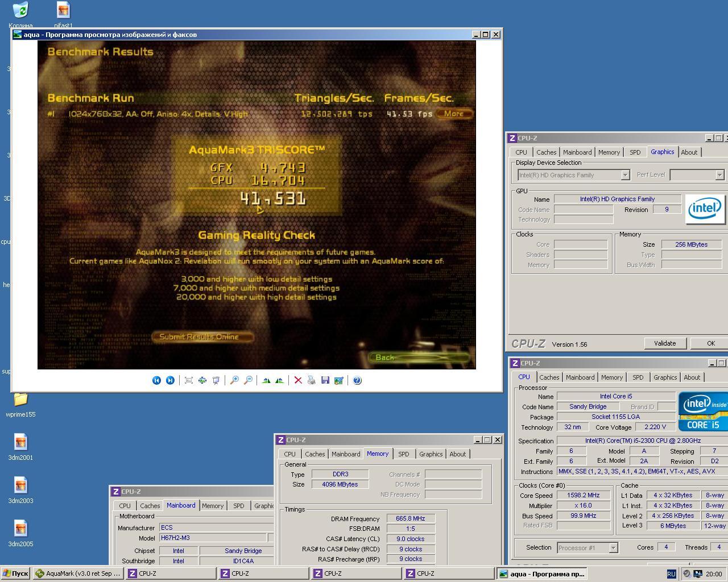
Task: Save a copy with the floppy disk icon
Action: coord(325,380)
